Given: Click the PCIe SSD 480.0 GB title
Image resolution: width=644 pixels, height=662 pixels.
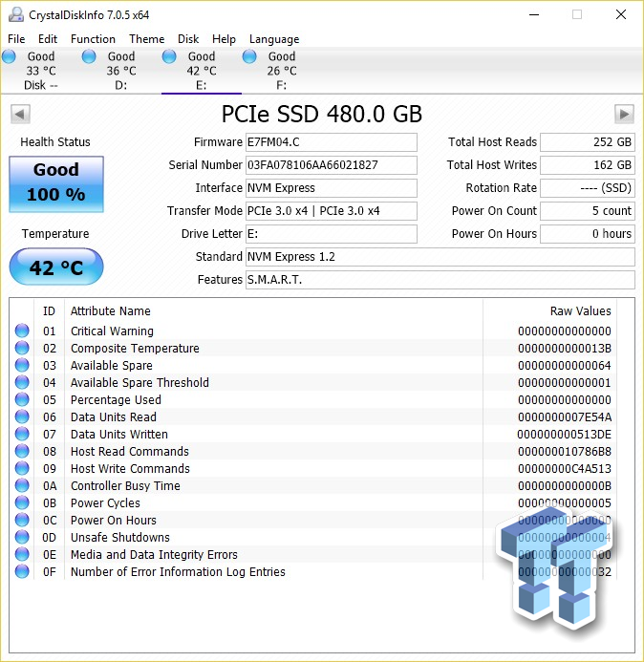Looking at the screenshot, I should [x=322, y=114].
